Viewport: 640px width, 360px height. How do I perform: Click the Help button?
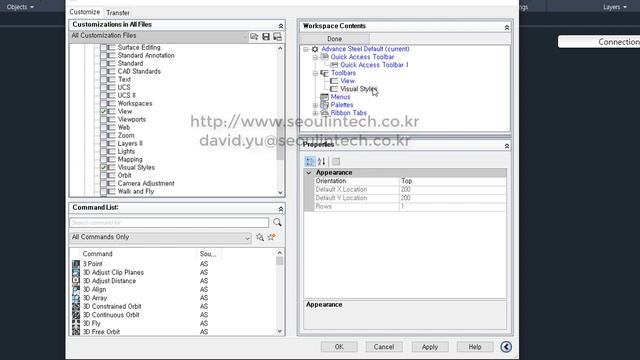click(475, 347)
